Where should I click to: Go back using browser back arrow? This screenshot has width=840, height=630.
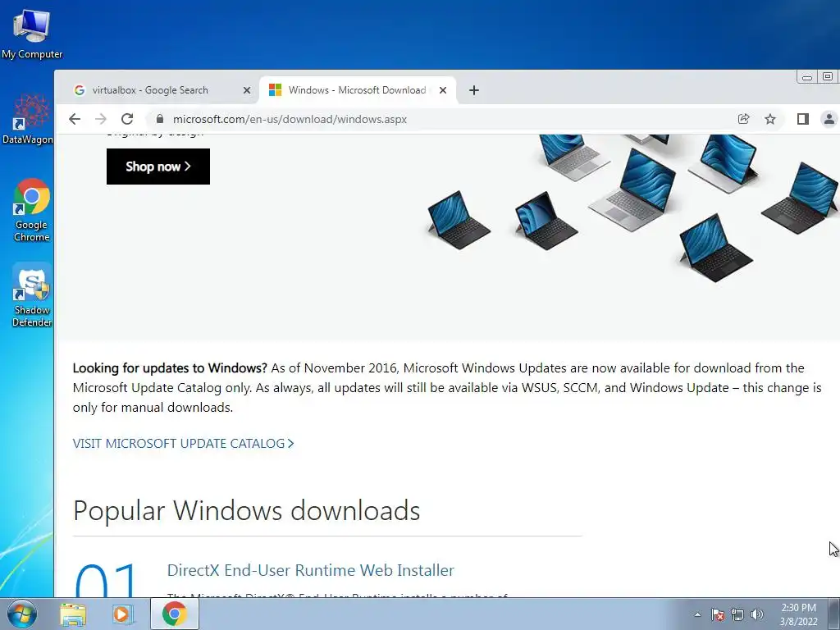tap(75, 119)
